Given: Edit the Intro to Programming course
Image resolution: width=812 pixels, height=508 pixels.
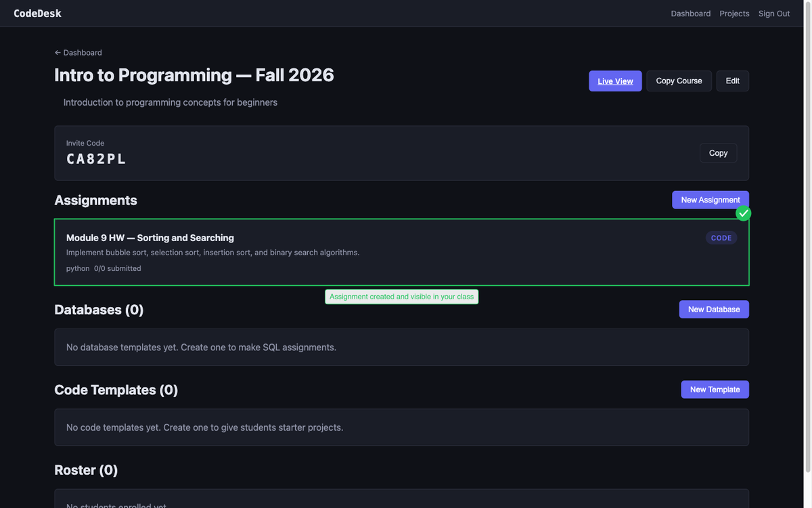Looking at the screenshot, I should point(732,81).
